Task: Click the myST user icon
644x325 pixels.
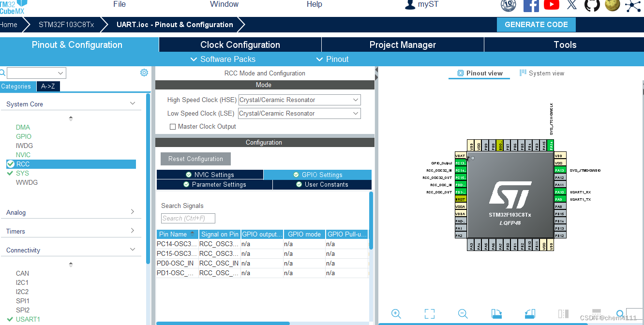Action: click(410, 4)
